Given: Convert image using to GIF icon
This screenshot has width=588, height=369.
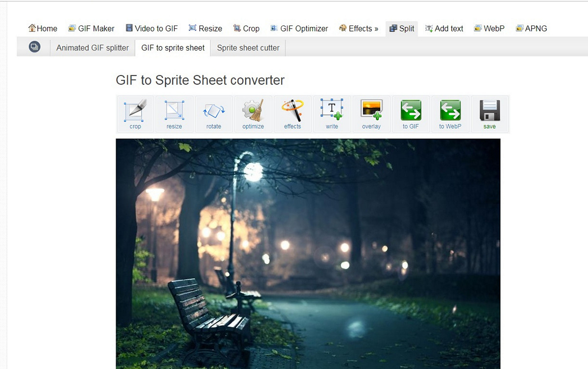Looking at the screenshot, I should point(411,114).
